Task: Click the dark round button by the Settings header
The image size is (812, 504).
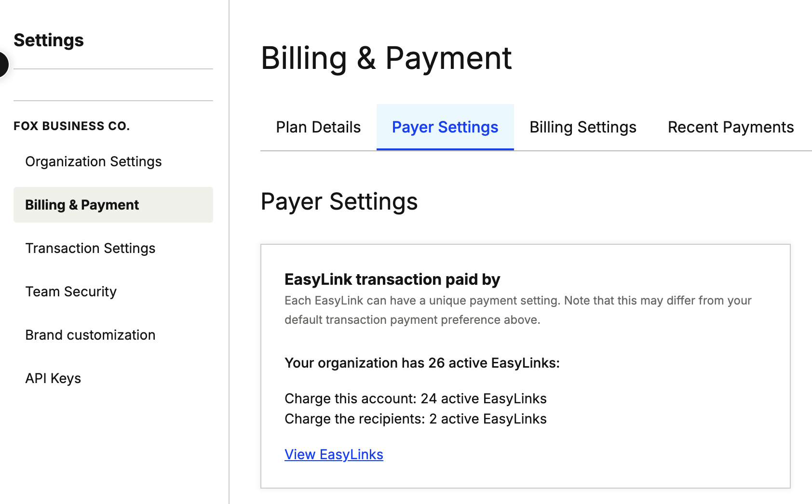Action: pyautogui.click(x=3, y=64)
